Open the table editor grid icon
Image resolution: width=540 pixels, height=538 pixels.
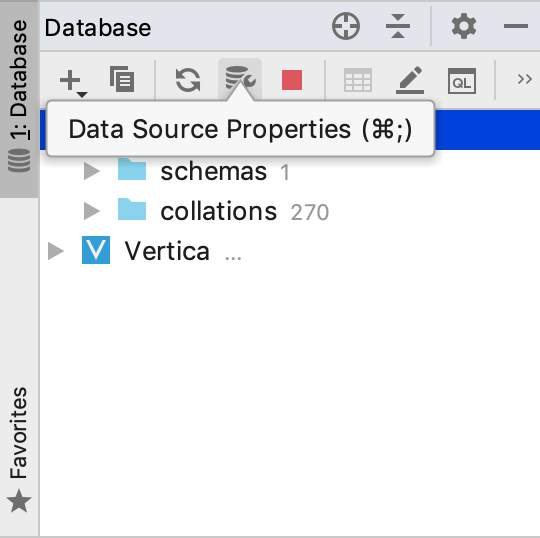click(x=358, y=80)
